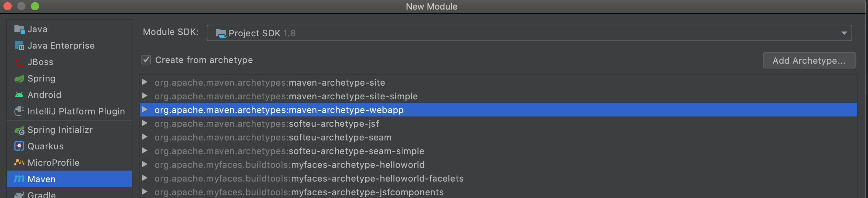The image size is (868, 198).
Task: Select the Spring leaf icon
Action: [x=19, y=78]
